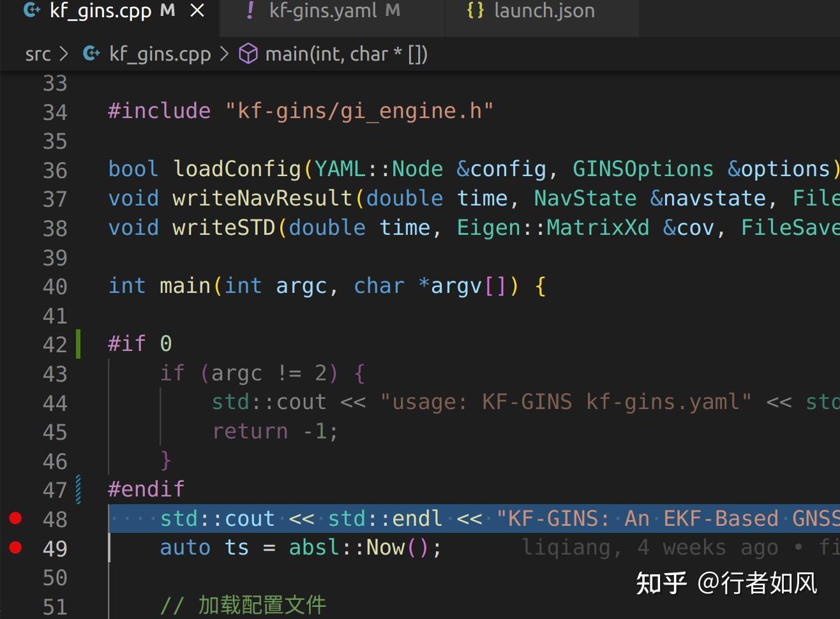Viewport: 840px width, 619px height.
Task: Open the kf_gins.cpp breadcrumb dropdown
Action: (160, 54)
